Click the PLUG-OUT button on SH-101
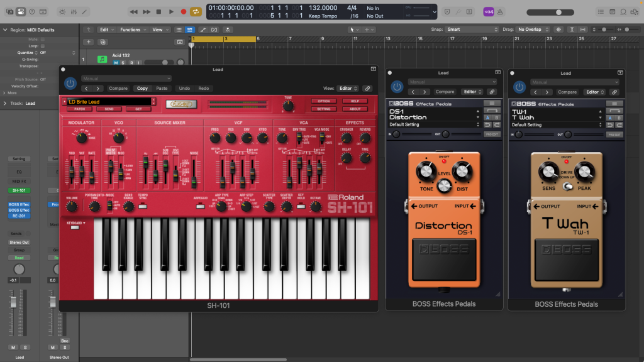Image resolution: width=644 pixels, height=362 pixels. coord(181,104)
